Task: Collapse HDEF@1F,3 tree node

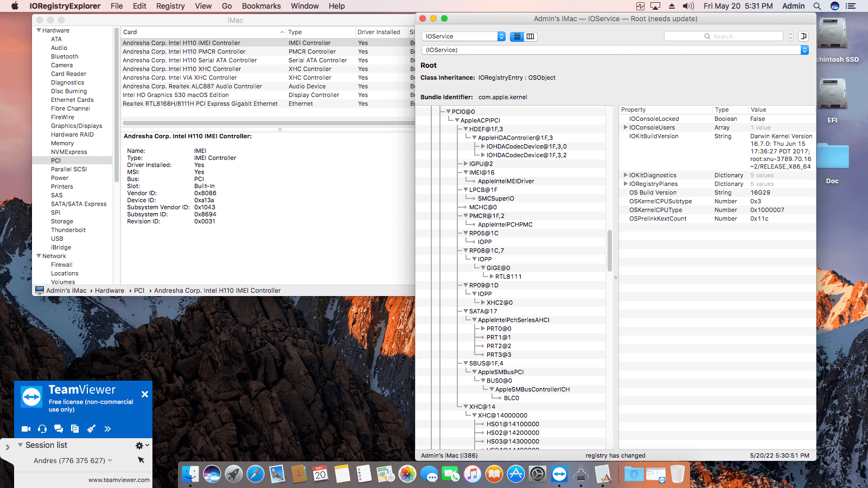Action: coord(465,129)
